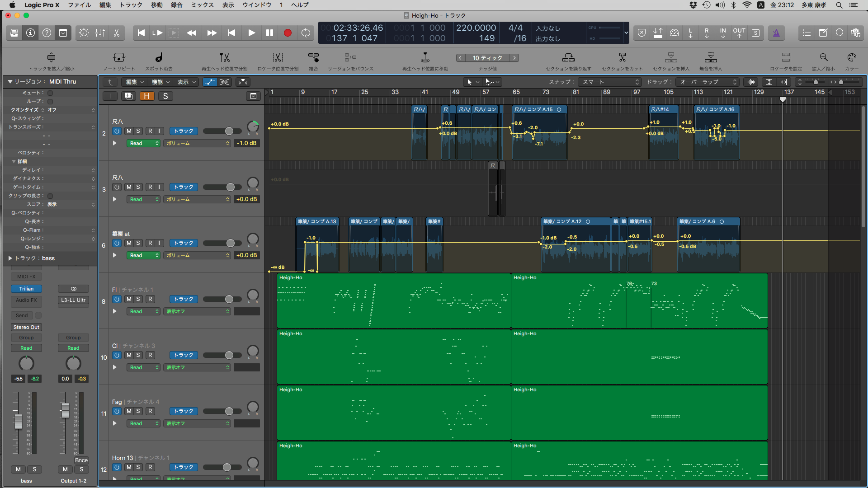Toggle the automation view button
Image resolution: width=868 pixels, height=488 pixels.
click(209, 82)
